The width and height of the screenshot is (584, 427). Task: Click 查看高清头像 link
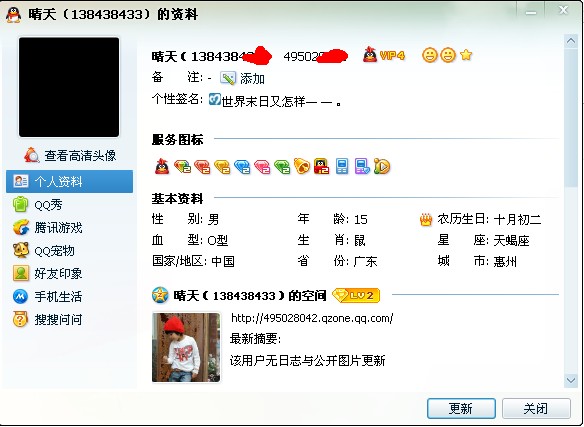(x=80, y=155)
